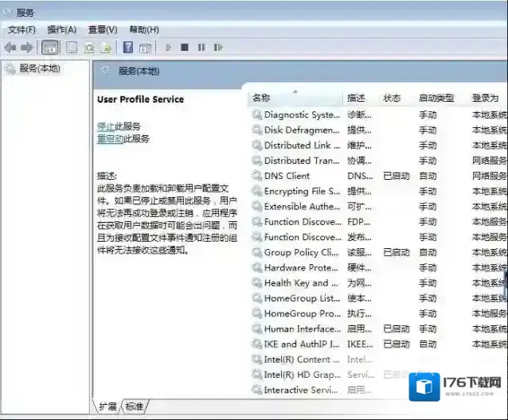
Task: Select Function Discove... row with FDP description
Action: click(303, 222)
